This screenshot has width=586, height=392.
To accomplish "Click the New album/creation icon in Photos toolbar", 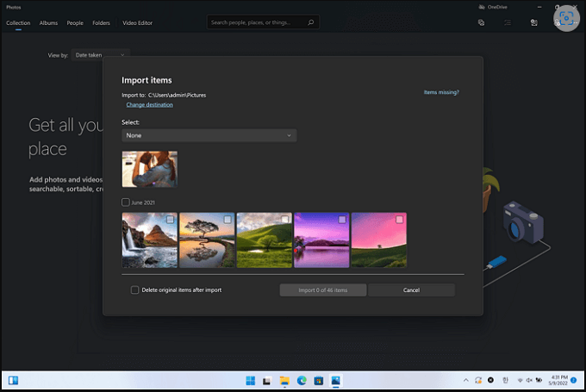I will pos(482,22).
